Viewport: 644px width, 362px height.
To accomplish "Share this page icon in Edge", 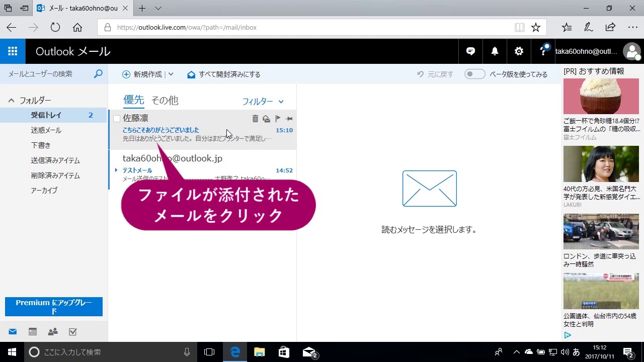I will (x=610, y=27).
